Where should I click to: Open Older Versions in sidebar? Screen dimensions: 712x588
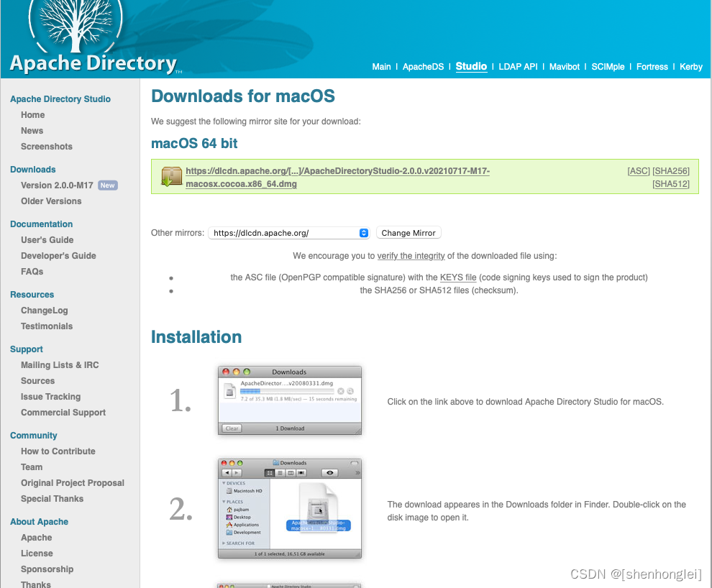[51, 201]
